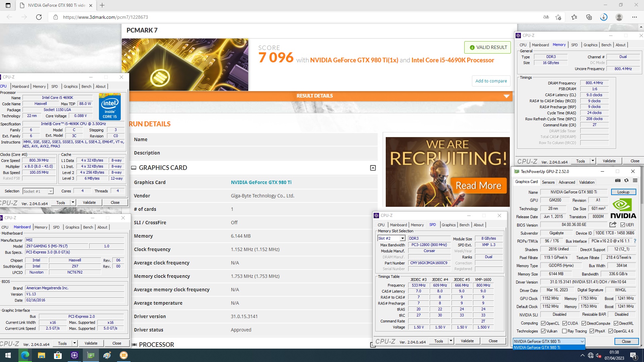Toggle the Ray Tracing checkbox
Screen dimensions: 644x362
564,331
